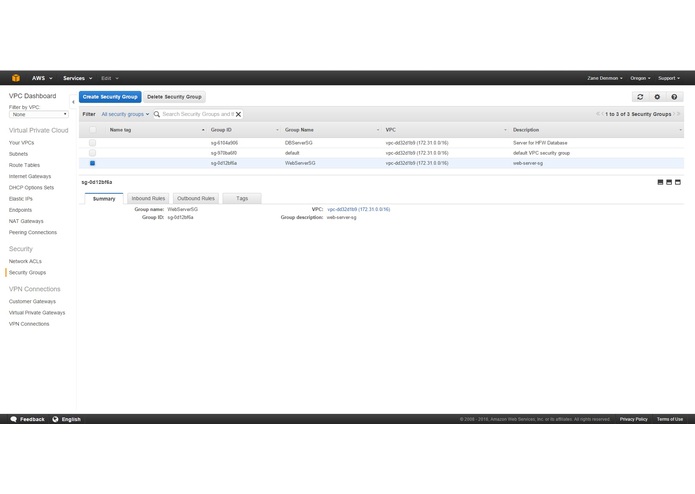This screenshot has height=494, width=695.
Task: Open the AWS dropdown menu
Action: point(42,78)
